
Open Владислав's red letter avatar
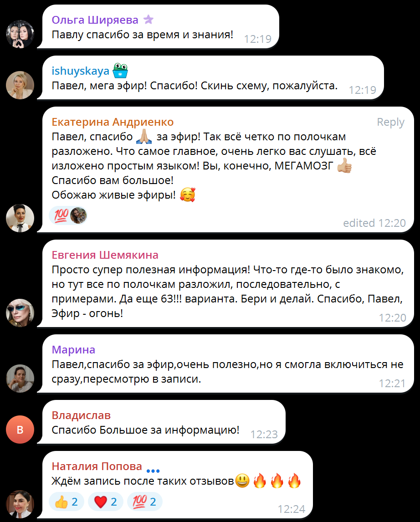click(x=20, y=430)
